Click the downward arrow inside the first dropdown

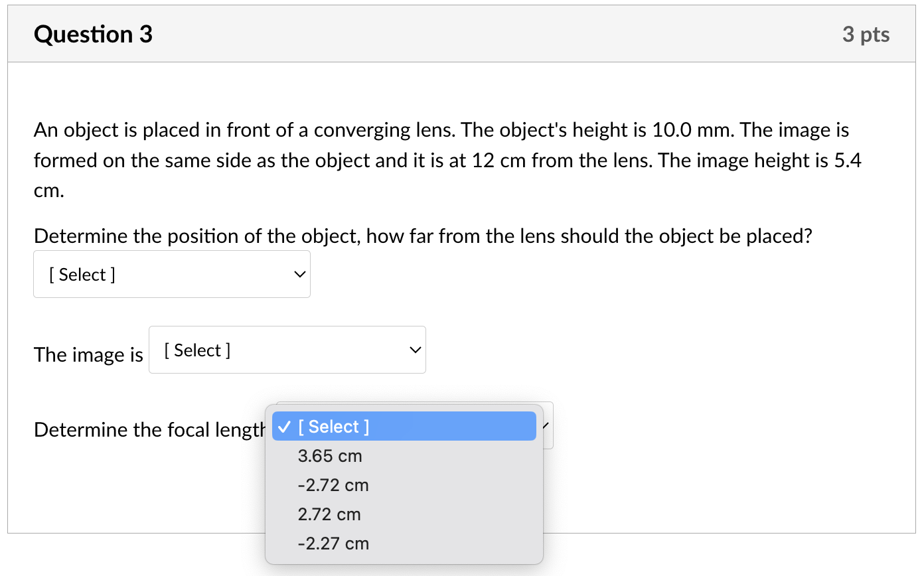299,274
